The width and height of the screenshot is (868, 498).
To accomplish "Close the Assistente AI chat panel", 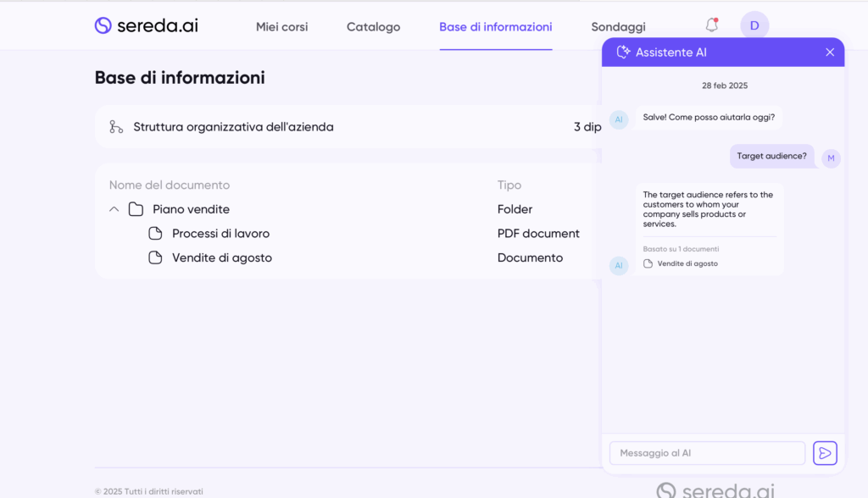I will coord(830,53).
